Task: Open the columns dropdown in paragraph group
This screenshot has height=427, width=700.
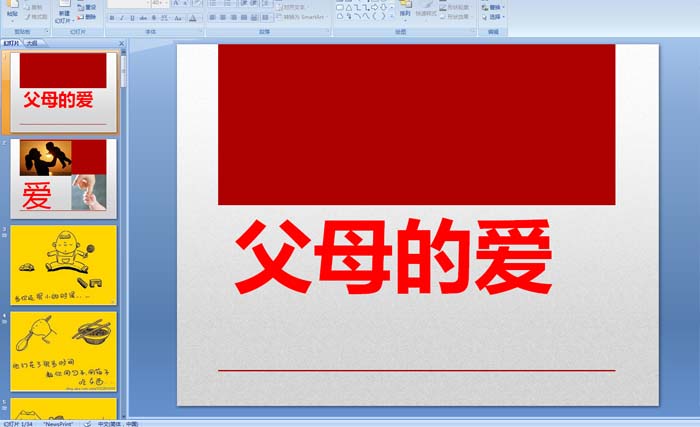Action: (x=266, y=17)
